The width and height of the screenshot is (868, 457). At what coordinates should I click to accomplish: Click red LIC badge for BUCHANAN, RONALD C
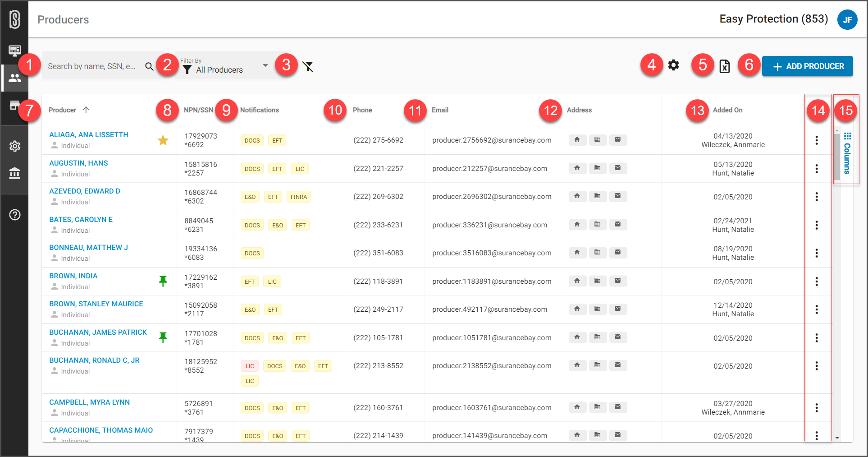pos(250,366)
